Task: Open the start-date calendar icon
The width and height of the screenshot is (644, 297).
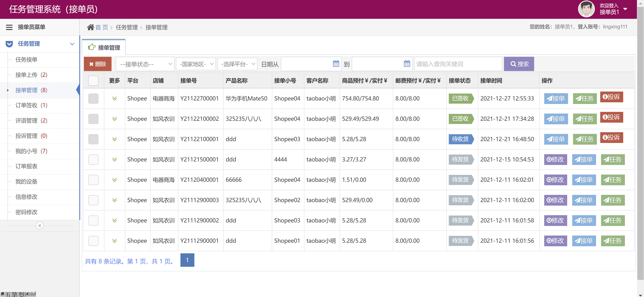Action: [x=336, y=64]
